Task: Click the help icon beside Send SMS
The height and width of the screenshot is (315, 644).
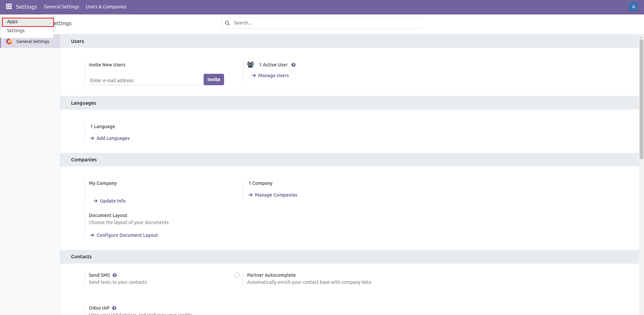Action: 114,275
